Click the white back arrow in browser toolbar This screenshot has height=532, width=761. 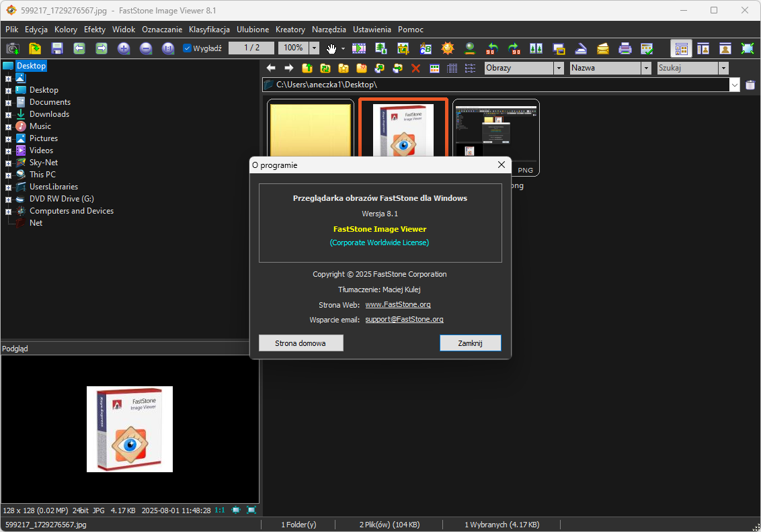[x=272, y=68]
